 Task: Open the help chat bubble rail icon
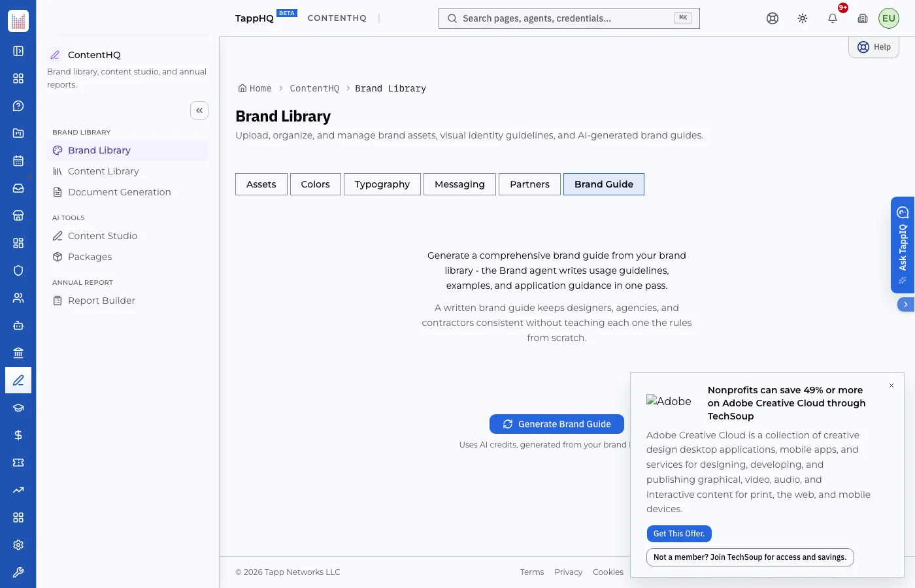pyautogui.click(x=18, y=106)
